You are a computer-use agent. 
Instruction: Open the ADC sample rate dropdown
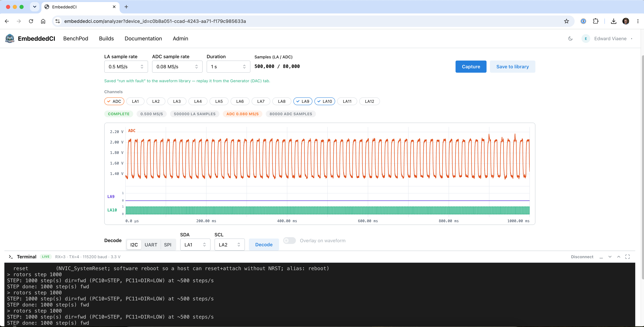(x=177, y=67)
